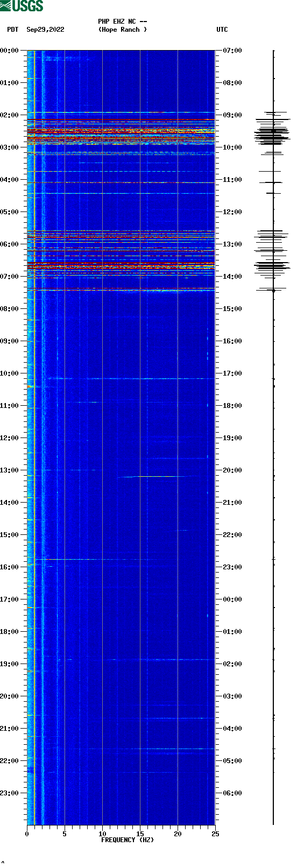Click the 21:00 PDT time label on left axis
The image size is (297, 868).
(x=9, y=729)
